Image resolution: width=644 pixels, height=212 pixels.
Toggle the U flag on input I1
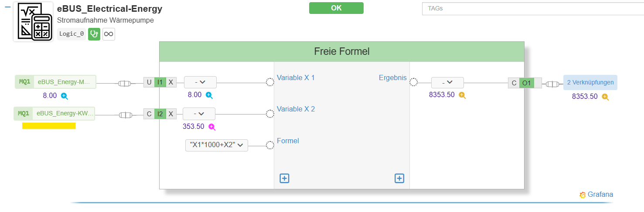click(149, 82)
